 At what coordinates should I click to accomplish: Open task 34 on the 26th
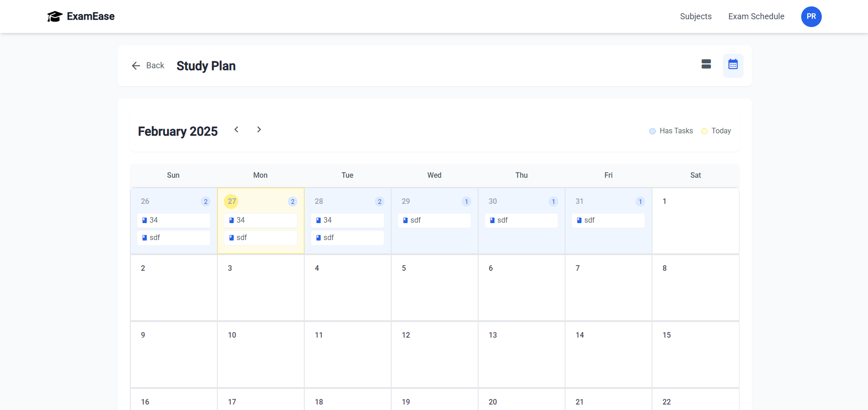173,220
